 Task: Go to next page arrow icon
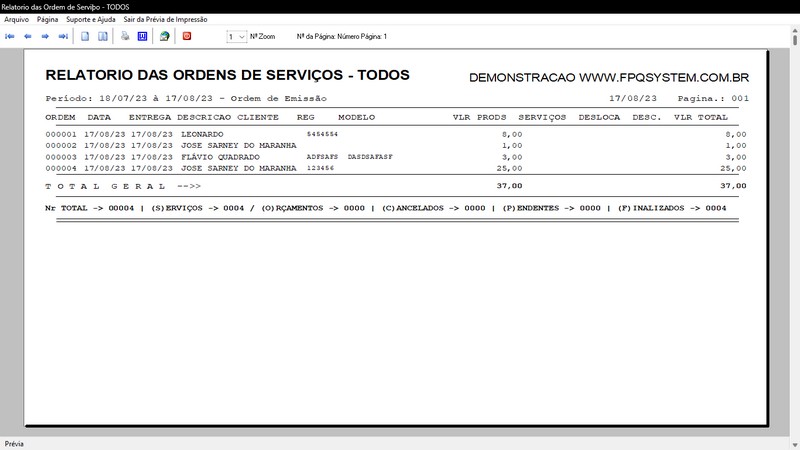click(45, 36)
